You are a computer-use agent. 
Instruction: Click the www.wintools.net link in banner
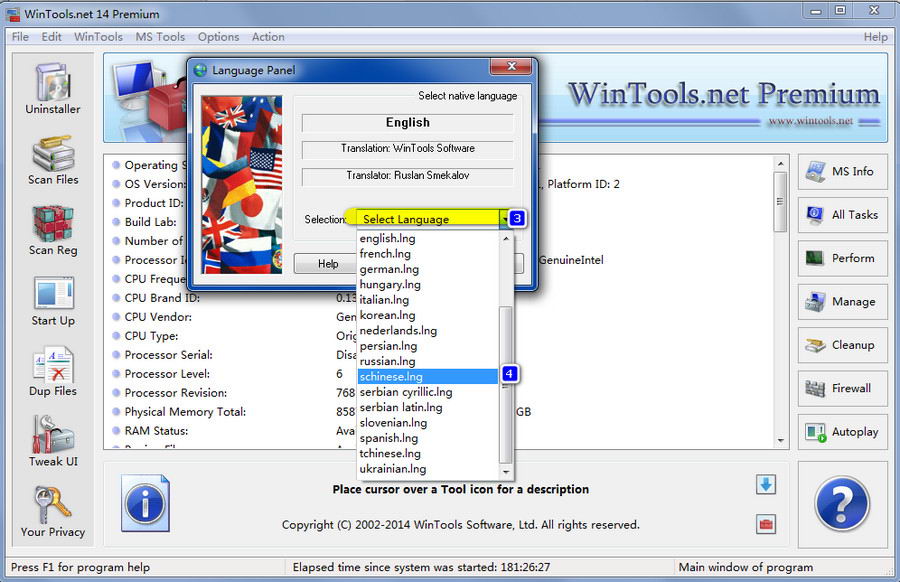point(810,121)
